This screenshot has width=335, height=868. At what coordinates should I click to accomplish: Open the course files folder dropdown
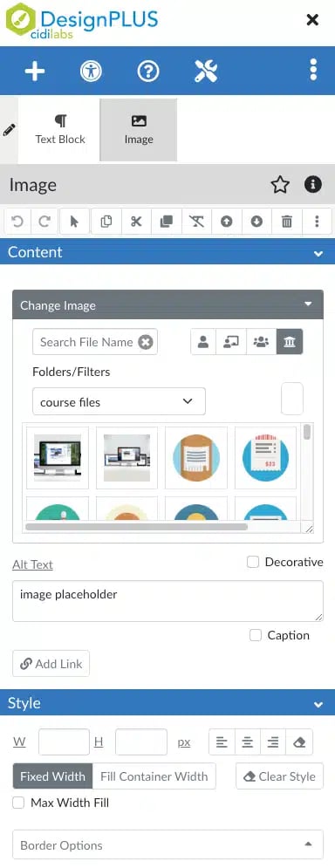pos(119,402)
